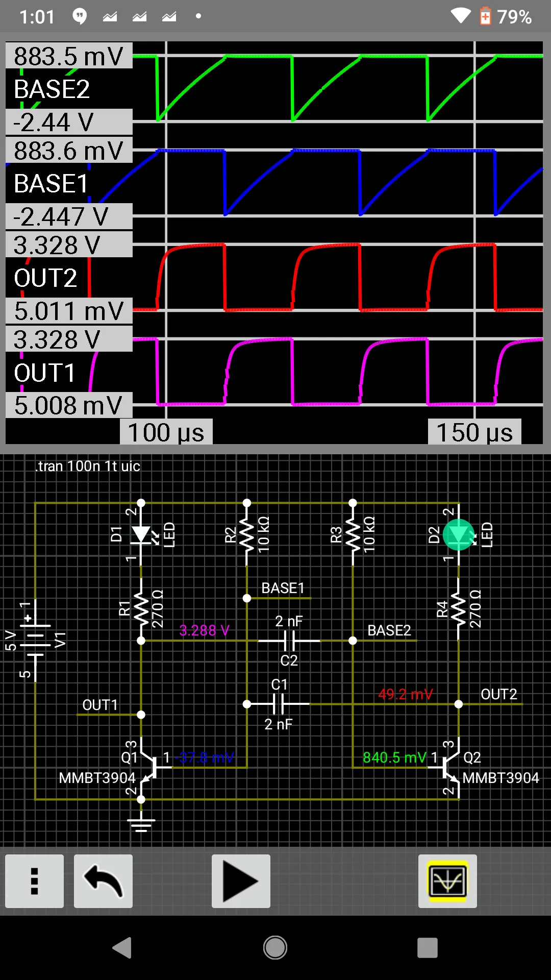Tap the 49.2 mV voltage readout
Viewport: 551px width, 980px height.
[x=406, y=694]
